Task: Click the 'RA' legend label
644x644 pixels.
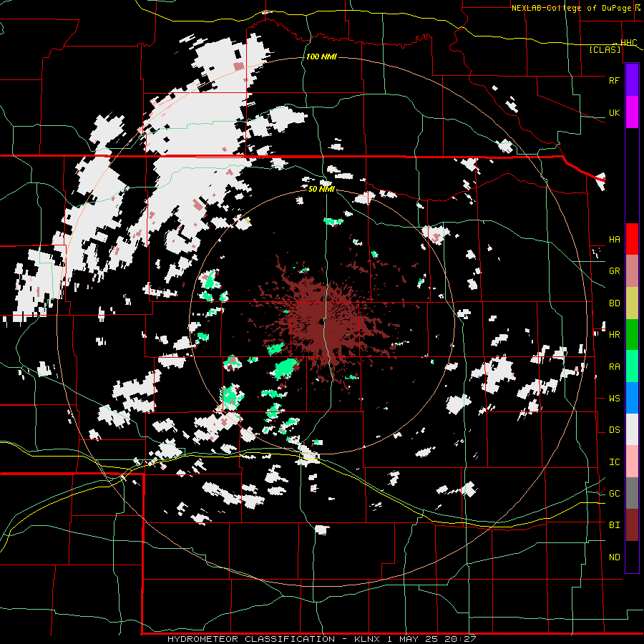Action: point(614,367)
